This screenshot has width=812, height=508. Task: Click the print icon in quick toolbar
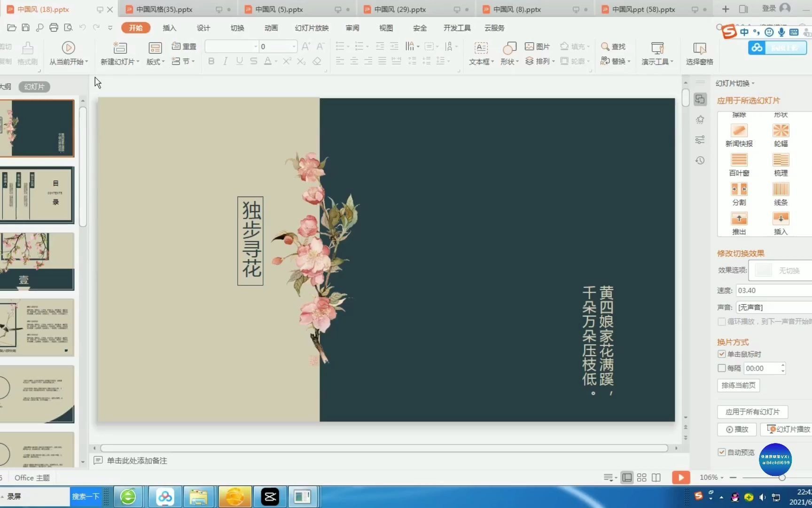click(x=54, y=28)
